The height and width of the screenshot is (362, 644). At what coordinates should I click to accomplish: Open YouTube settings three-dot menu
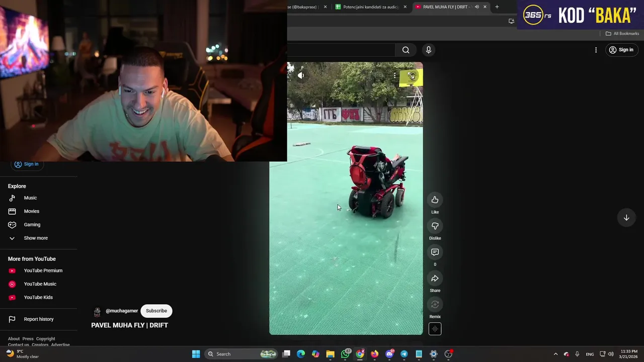596,50
